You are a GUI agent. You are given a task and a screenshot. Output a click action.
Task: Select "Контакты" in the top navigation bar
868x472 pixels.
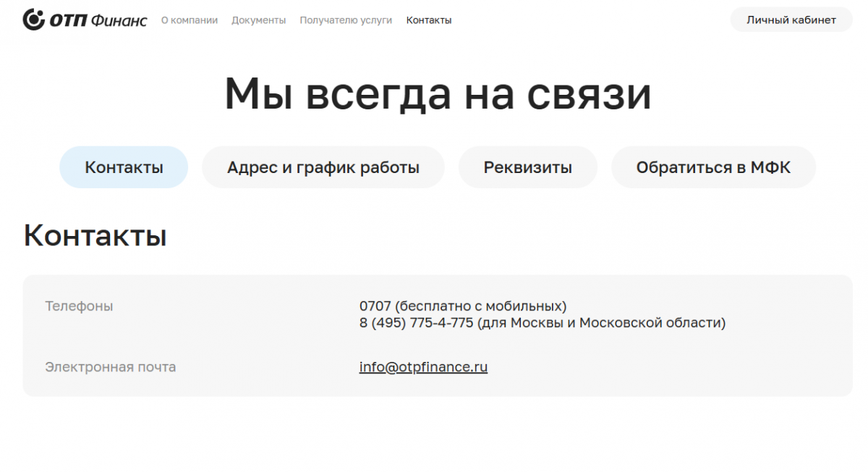pyautogui.click(x=429, y=20)
